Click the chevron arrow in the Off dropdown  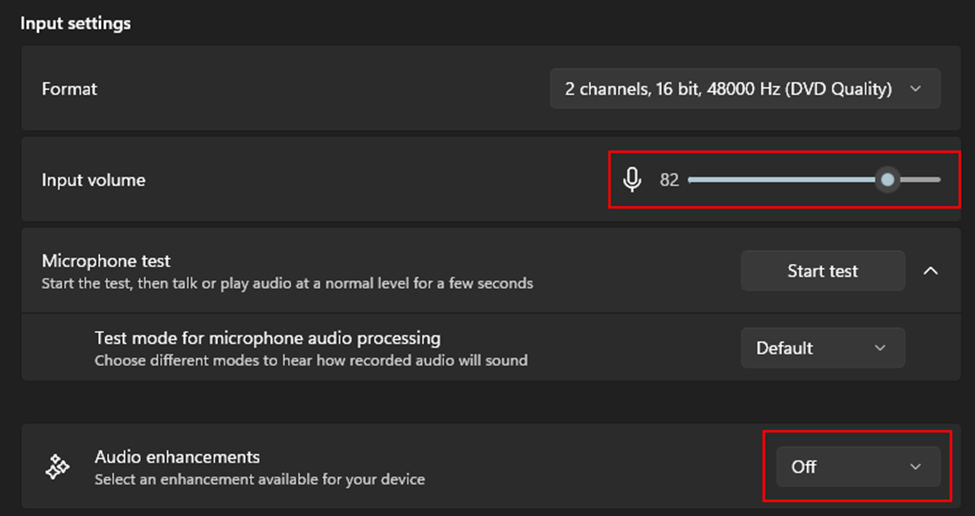point(915,467)
